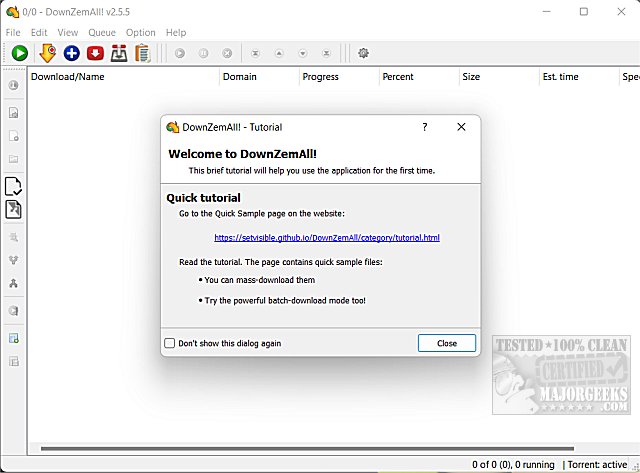640x473 pixels.
Task: Click the move to bottom queue icon
Action: pos(326,53)
